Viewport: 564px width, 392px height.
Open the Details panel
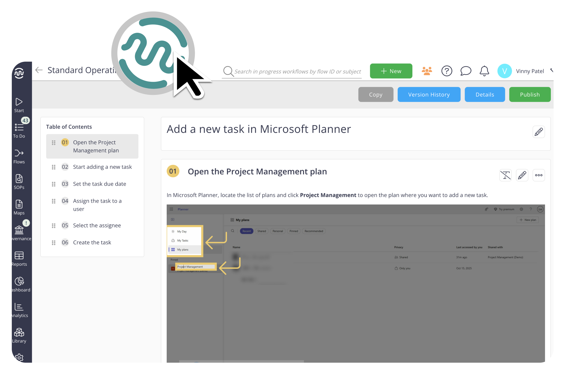coord(485,95)
